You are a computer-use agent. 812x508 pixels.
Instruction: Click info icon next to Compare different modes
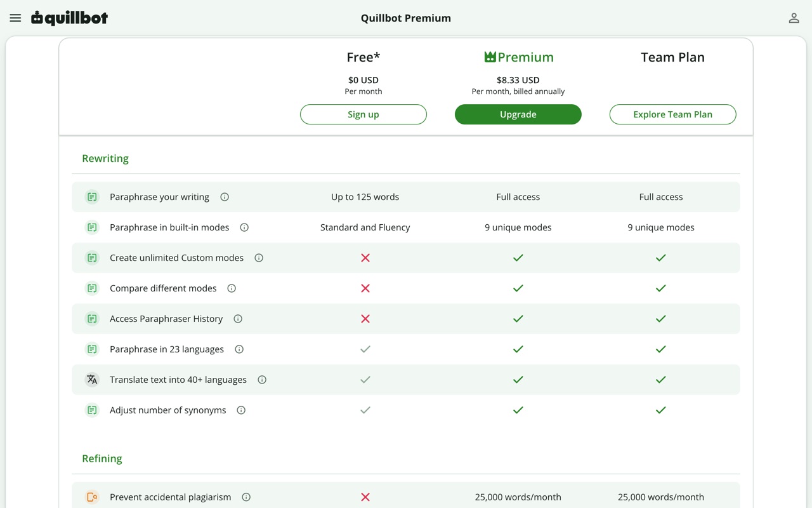pyautogui.click(x=232, y=288)
